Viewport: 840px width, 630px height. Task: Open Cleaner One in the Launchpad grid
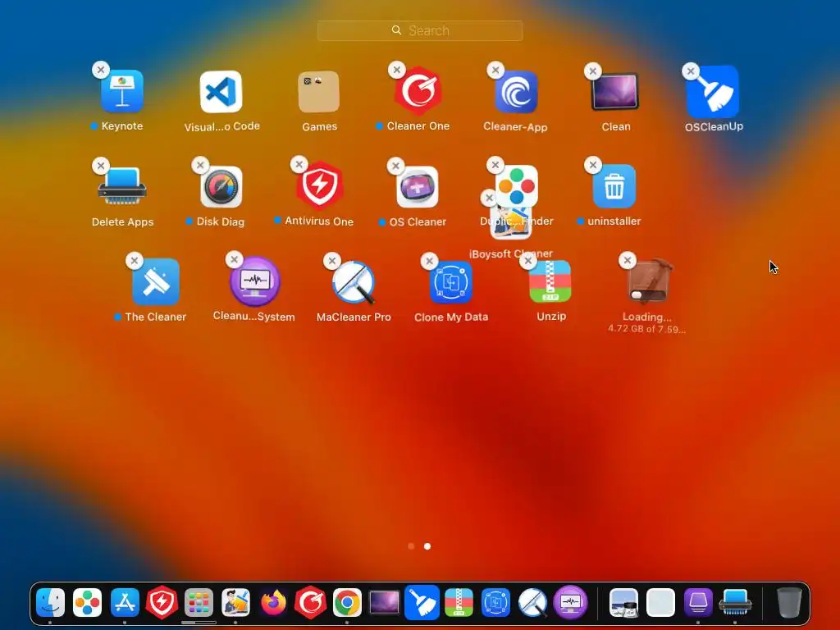pyautogui.click(x=418, y=91)
